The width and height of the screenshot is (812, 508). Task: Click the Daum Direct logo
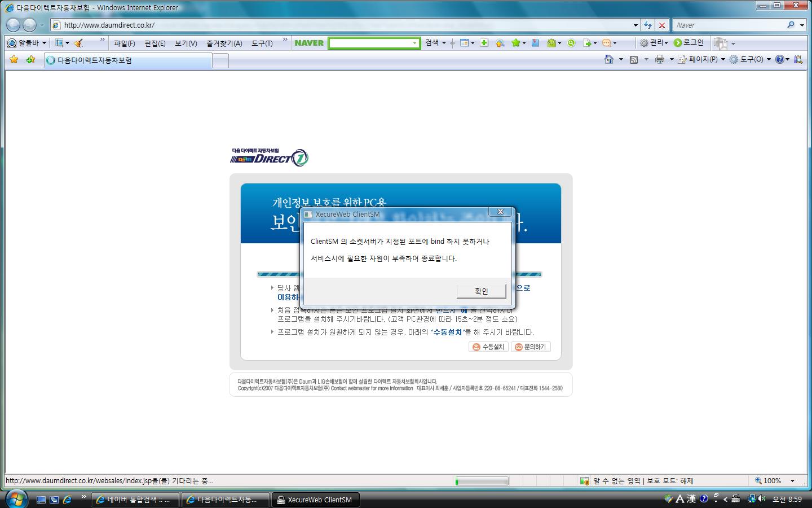269,157
